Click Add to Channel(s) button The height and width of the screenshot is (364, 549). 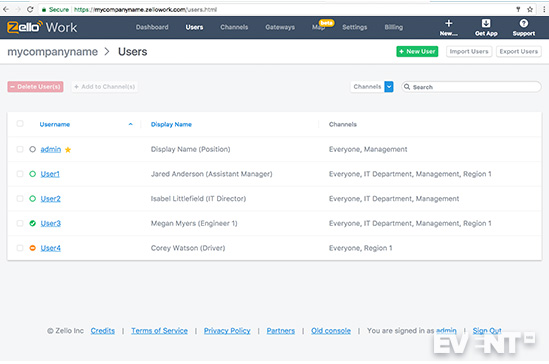(x=104, y=87)
